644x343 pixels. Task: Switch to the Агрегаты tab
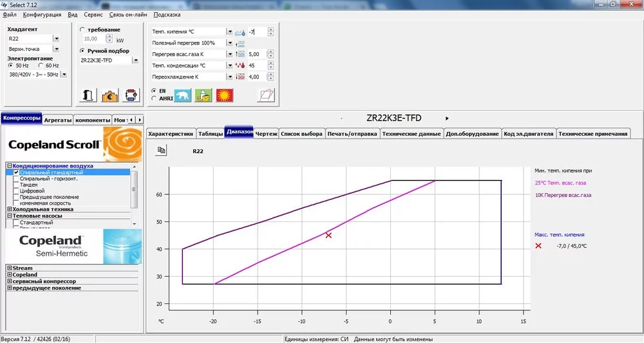(57, 120)
